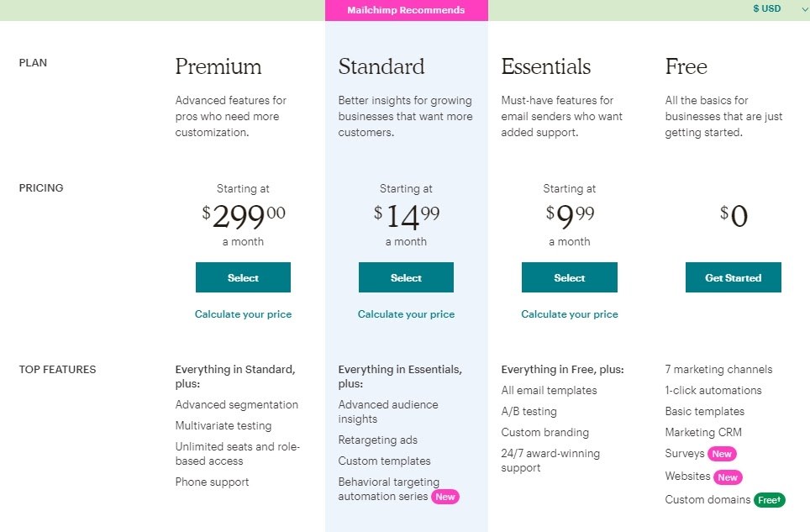Select the Standard plan button
Screen dimensions: 810x532
(x=406, y=277)
